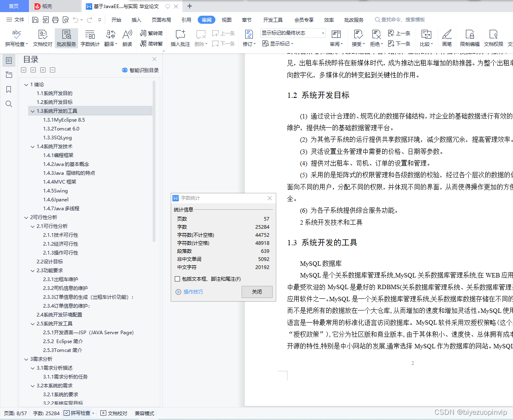The height and width of the screenshot is (420, 513).
Task: Select 2.4系统开发环境配置 in outline
Action: coord(59,315)
